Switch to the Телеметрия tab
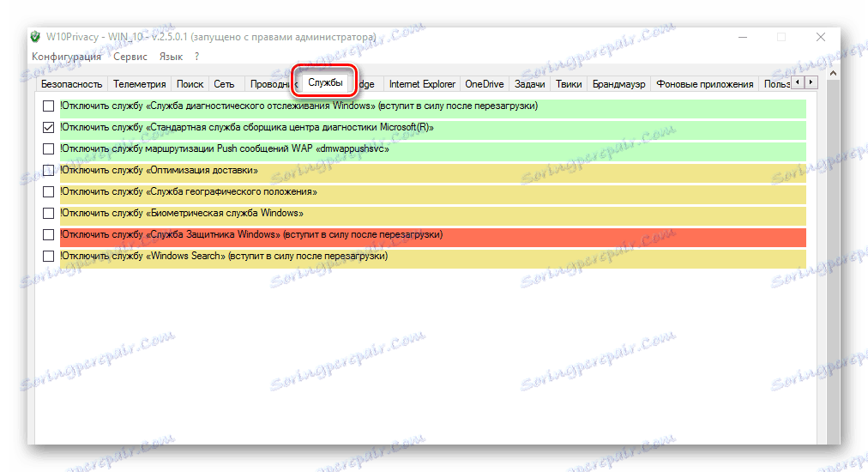Viewport: 868px width, 472px height. point(140,84)
